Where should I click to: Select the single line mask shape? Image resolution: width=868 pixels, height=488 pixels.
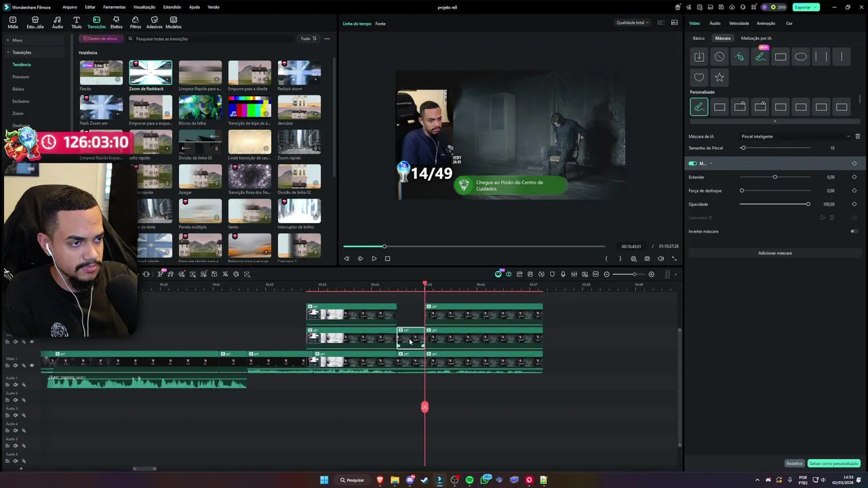(842, 57)
